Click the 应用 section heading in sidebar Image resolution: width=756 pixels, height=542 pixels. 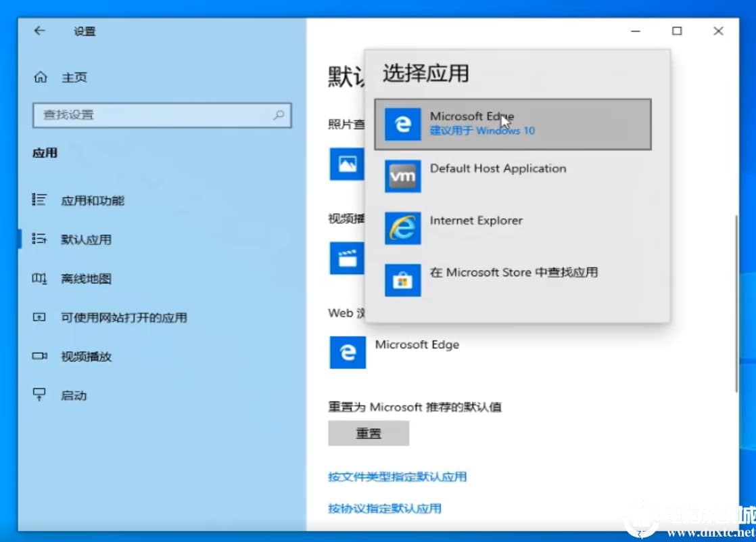click(x=45, y=153)
